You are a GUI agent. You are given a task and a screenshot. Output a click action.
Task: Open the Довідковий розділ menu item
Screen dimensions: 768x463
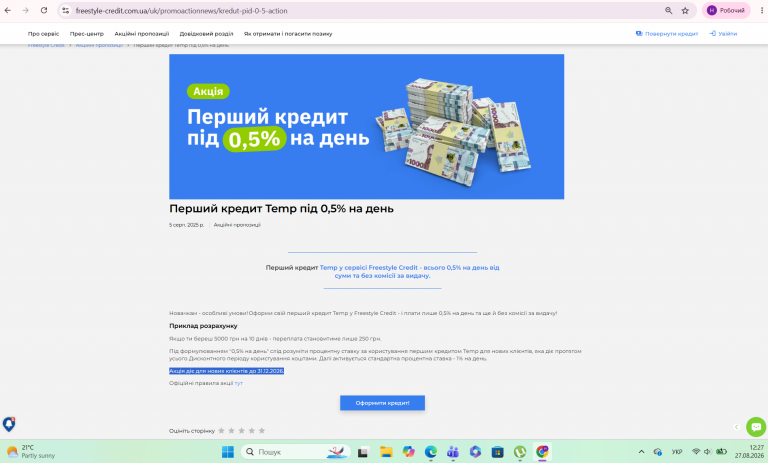tap(206, 34)
